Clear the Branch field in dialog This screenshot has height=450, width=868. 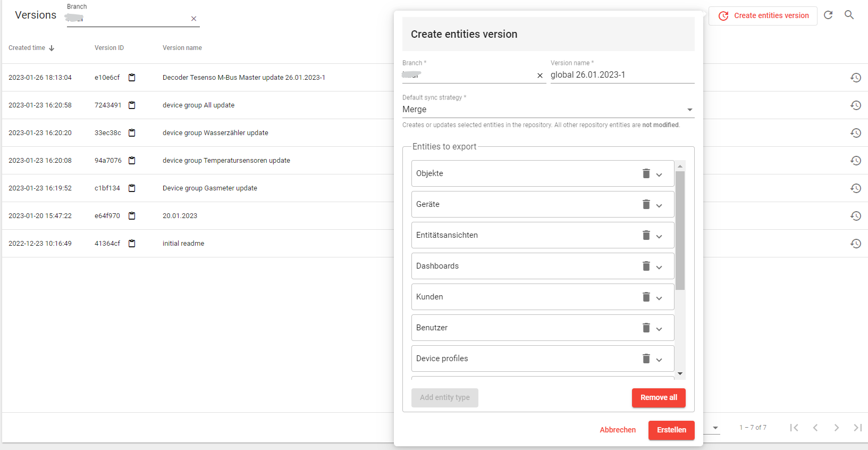tap(540, 76)
